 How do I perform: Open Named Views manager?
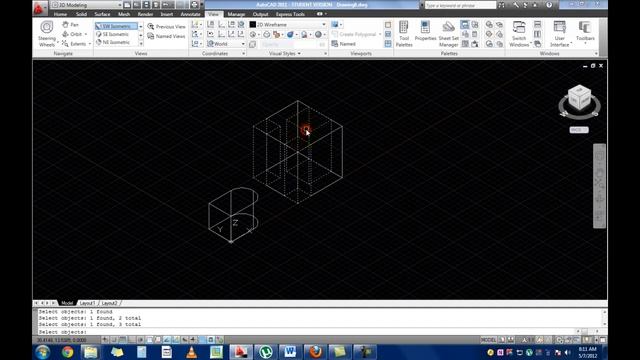click(166, 36)
